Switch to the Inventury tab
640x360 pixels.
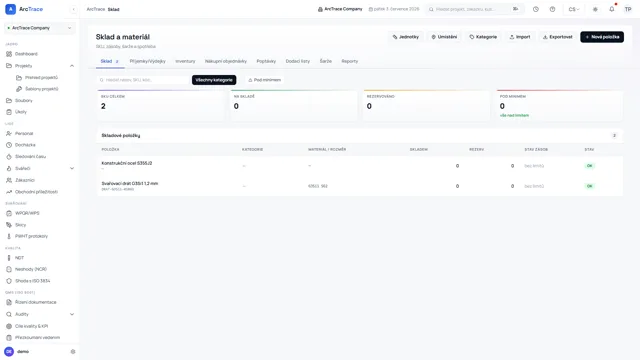pos(185,61)
